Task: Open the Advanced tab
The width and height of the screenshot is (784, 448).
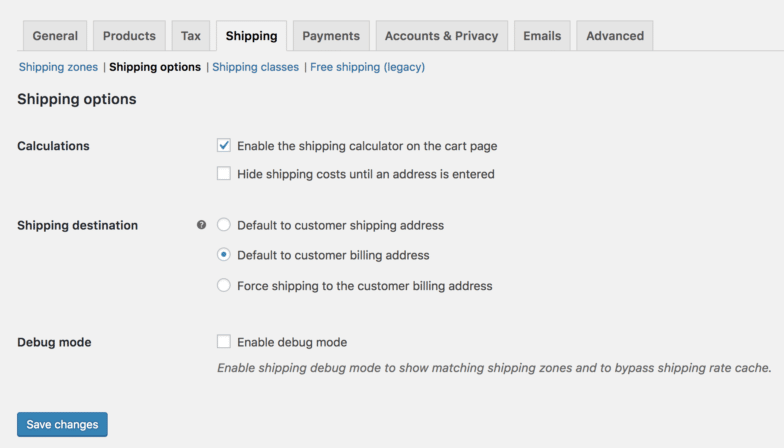Action: (615, 36)
